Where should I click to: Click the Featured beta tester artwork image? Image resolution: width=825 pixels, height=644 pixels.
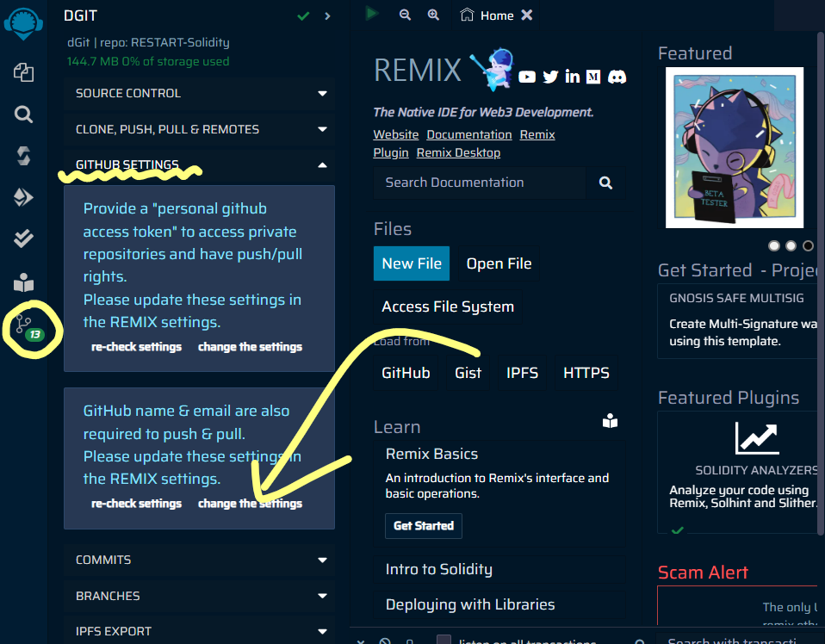pyautogui.click(x=735, y=147)
